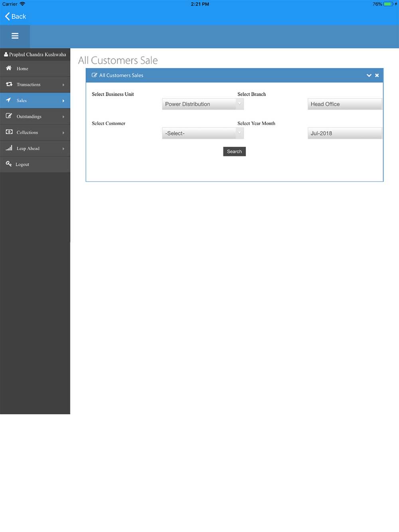399x532 pixels.
Task: Expand the Leap Ahead submenu arrow
Action: (63, 149)
